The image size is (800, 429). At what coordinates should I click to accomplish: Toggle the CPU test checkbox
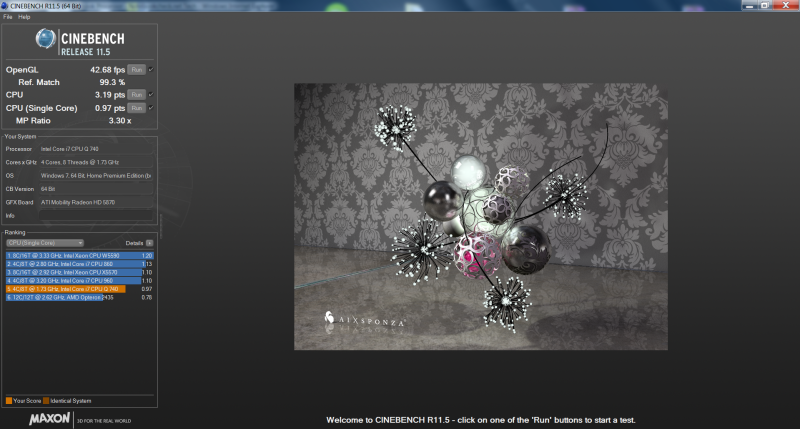[x=151, y=94]
